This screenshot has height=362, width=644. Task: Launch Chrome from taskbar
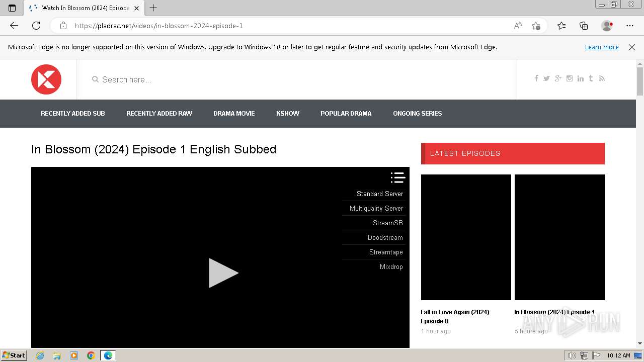91,355
